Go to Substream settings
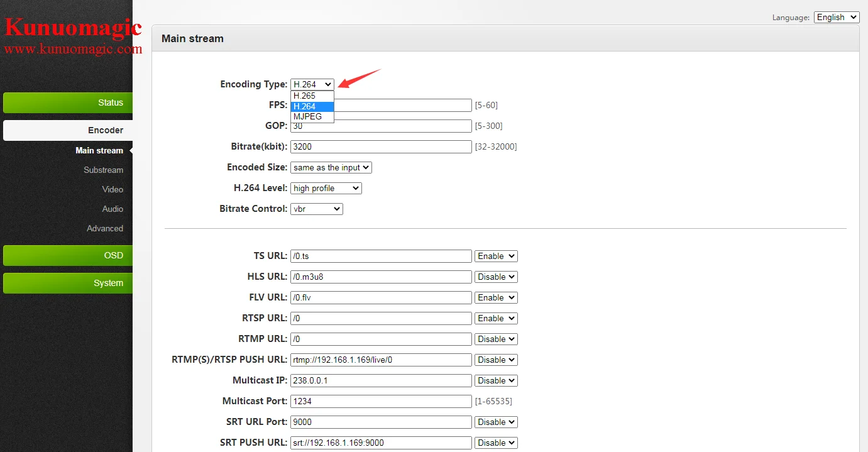Viewport: 868px width, 452px height. click(x=104, y=170)
